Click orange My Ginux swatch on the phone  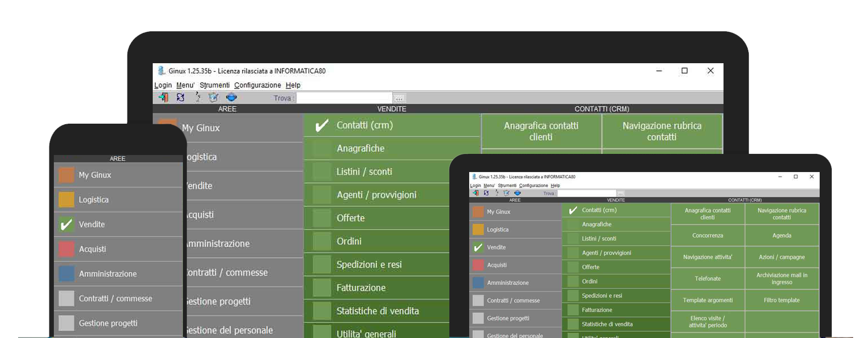click(66, 175)
